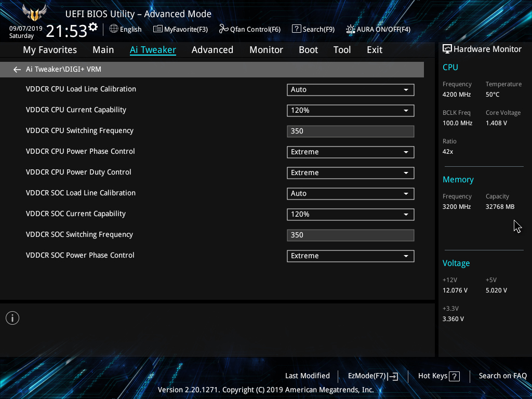This screenshot has height=399, width=532.
Task: Click Ratio value 42x
Action: pos(447,152)
